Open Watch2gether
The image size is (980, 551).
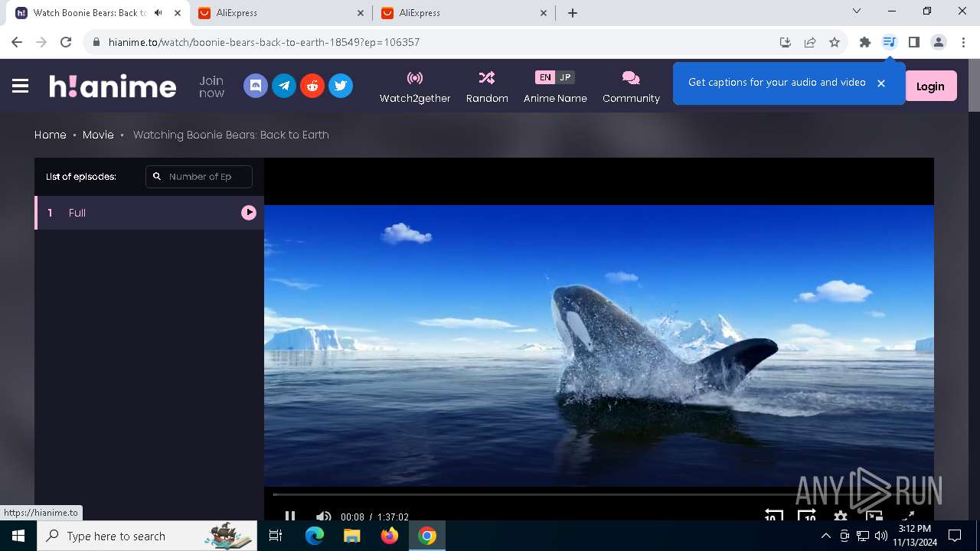[415, 87]
